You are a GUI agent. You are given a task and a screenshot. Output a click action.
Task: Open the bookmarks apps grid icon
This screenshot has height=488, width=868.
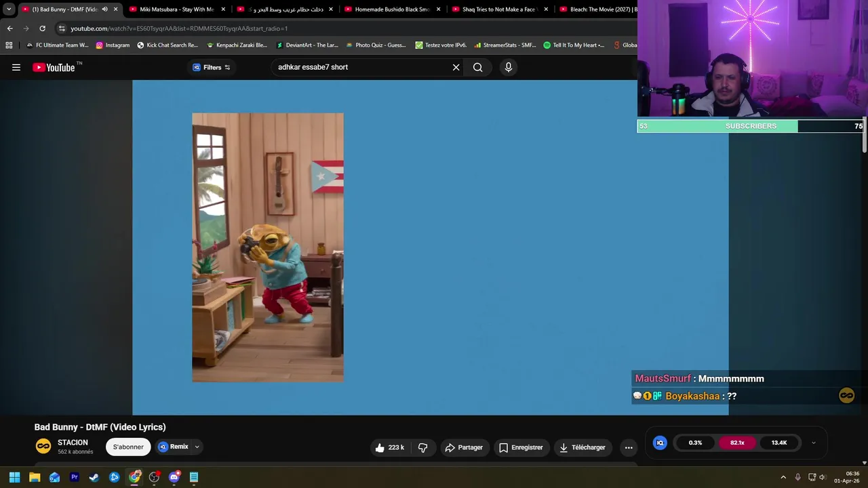point(9,45)
